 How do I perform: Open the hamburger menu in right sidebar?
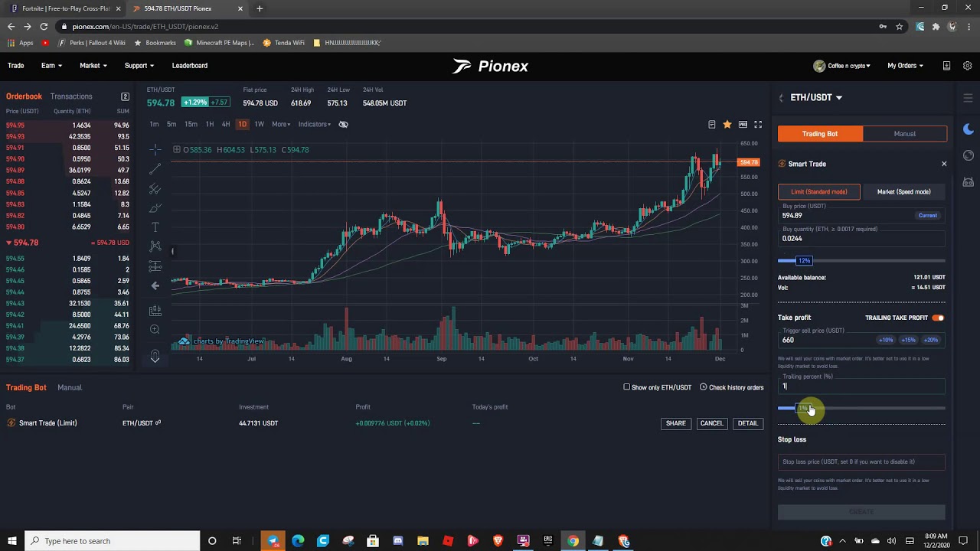click(969, 98)
